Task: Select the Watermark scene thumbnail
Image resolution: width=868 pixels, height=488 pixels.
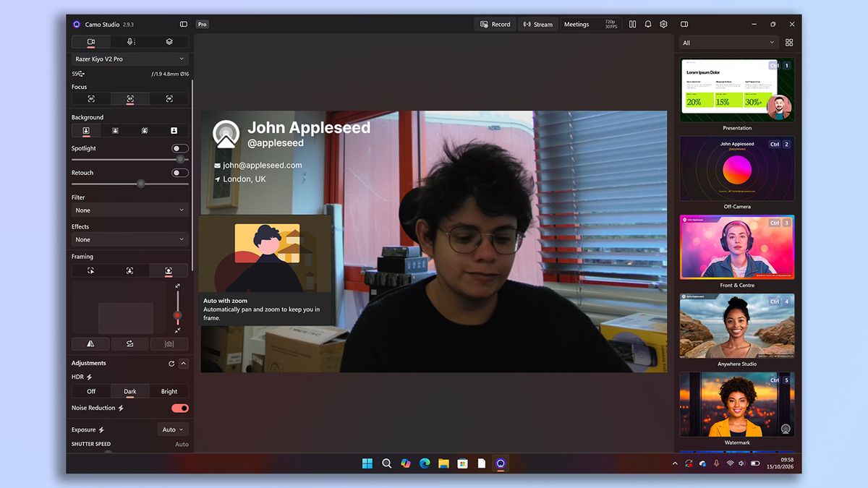Action: (x=737, y=404)
